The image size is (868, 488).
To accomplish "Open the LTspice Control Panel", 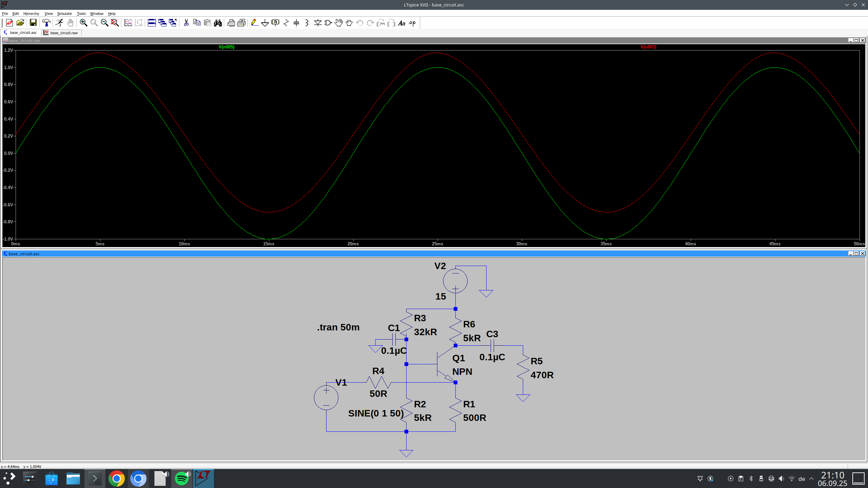I will click(x=46, y=23).
